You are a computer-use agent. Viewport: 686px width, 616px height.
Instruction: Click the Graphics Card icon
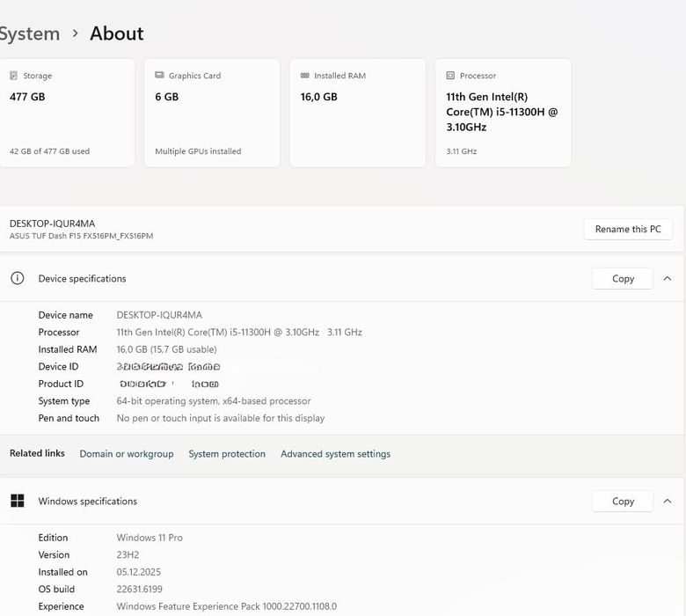tap(159, 76)
